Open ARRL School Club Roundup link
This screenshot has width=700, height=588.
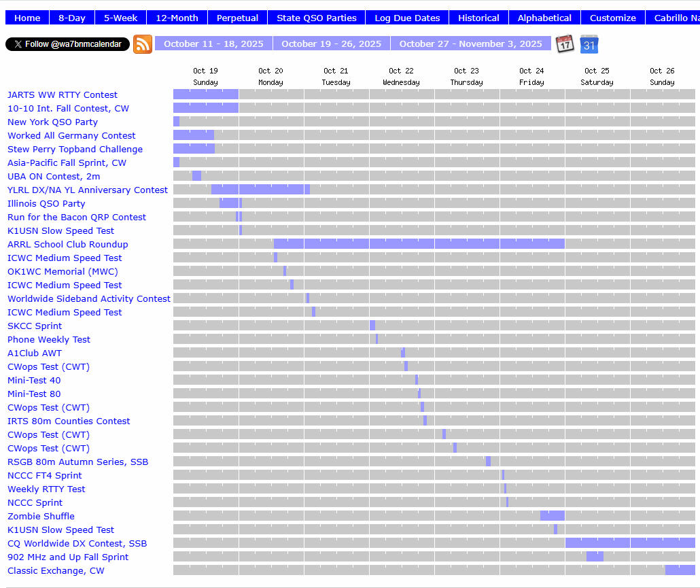coord(67,244)
